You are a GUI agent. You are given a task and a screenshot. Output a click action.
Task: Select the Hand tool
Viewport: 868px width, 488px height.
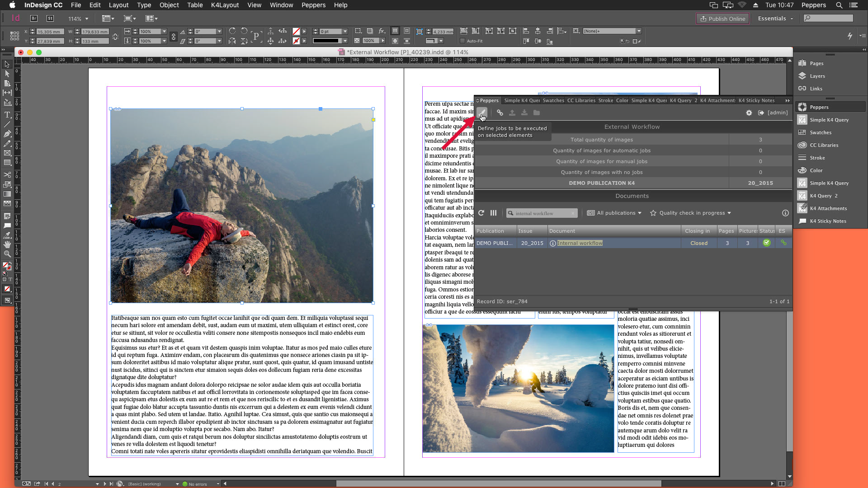[7, 244]
